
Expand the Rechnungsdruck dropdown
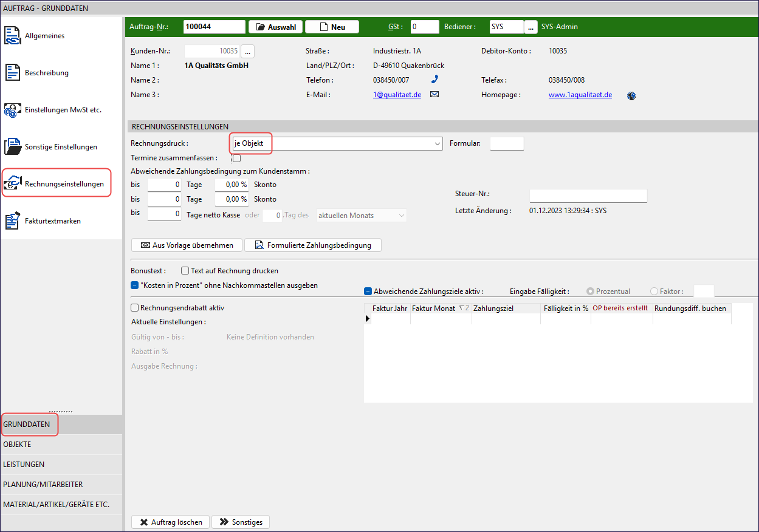click(x=438, y=144)
